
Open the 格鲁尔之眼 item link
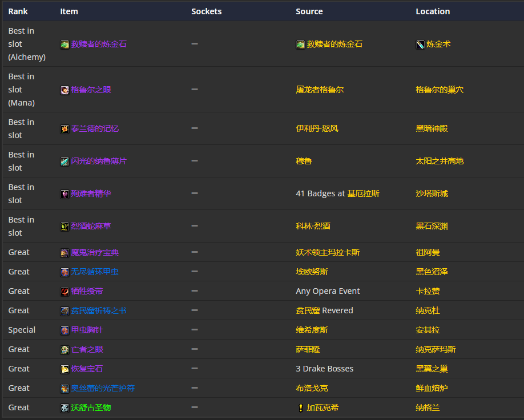91,90
